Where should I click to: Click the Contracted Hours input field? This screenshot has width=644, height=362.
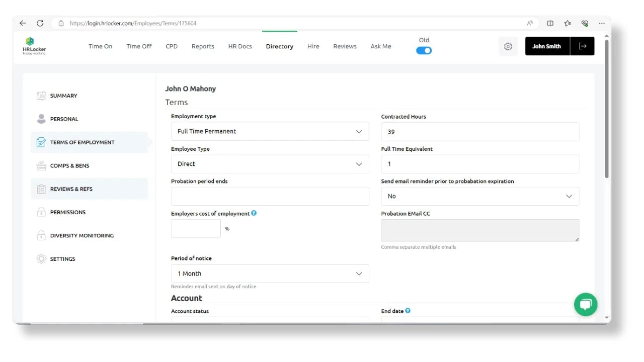[x=480, y=132]
